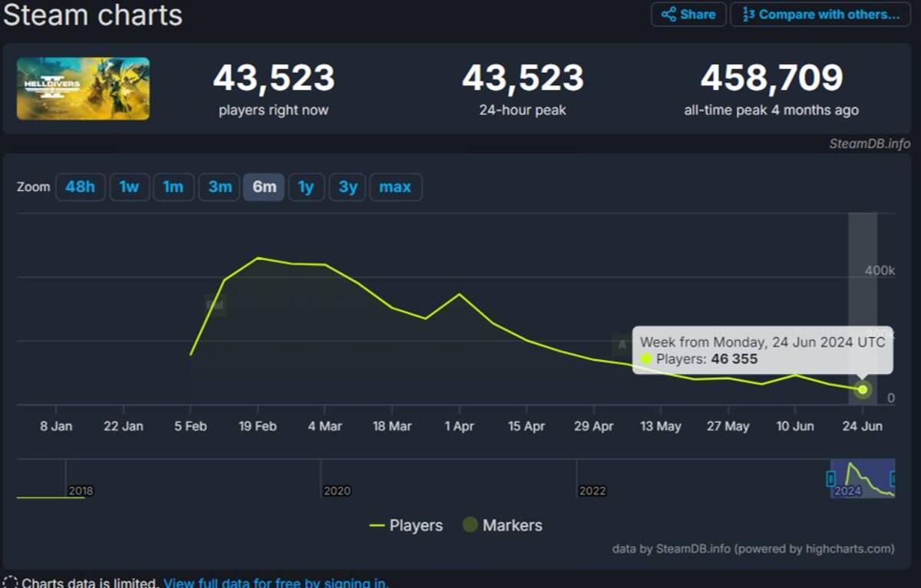
Task: Set zoom to 1w
Action: coord(129,187)
